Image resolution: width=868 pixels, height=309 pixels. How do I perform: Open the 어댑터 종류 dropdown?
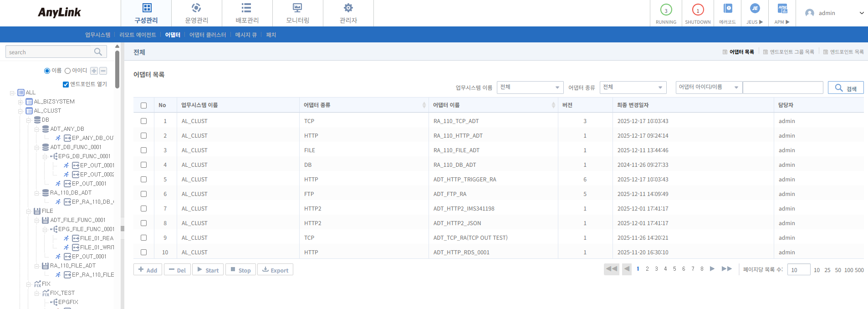click(633, 88)
